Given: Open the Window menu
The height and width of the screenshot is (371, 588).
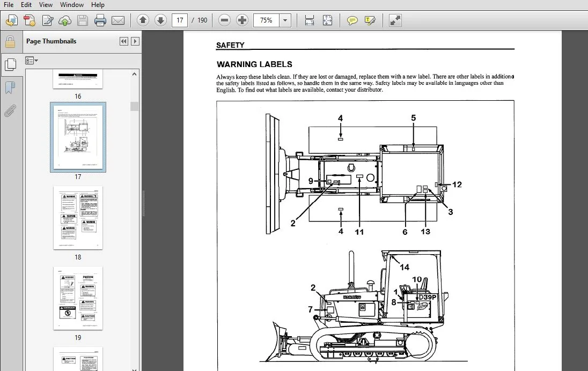Looking at the screenshot, I should click(x=72, y=4).
